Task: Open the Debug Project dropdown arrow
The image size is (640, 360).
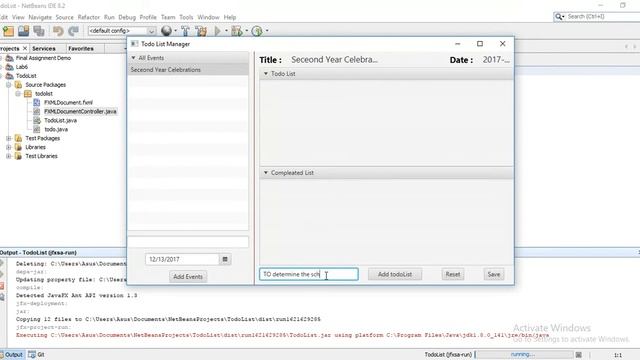Action: coord(247,31)
